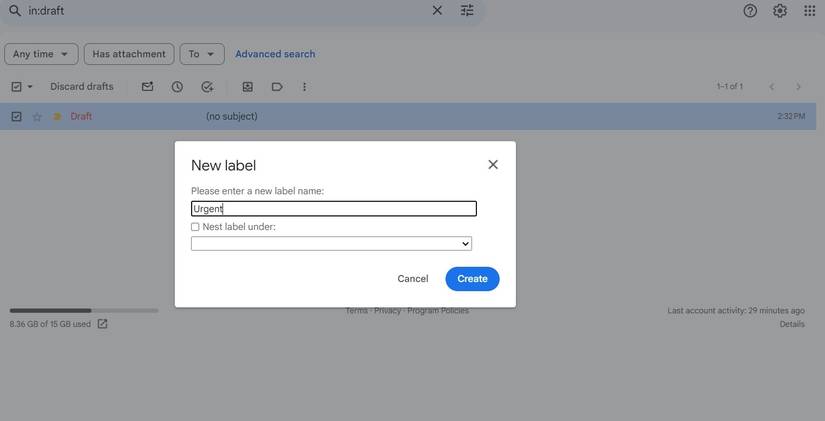Image resolution: width=825 pixels, height=421 pixels.
Task: Toggle the select-all checkbox in toolbar
Action: pyautogui.click(x=16, y=87)
